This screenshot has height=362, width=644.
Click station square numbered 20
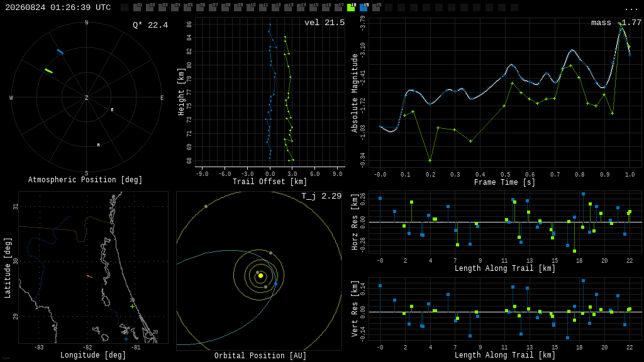point(376,8)
